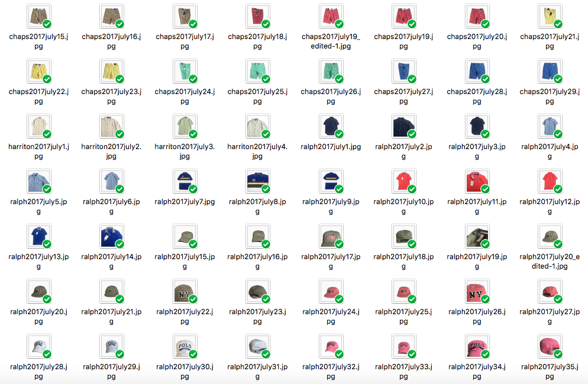Image resolution: width=588 pixels, height=384 pixels.
Task: Select the chaps2017july18.jpg red shorts icon
Action: pyautogui.click(x=258, y=16)
